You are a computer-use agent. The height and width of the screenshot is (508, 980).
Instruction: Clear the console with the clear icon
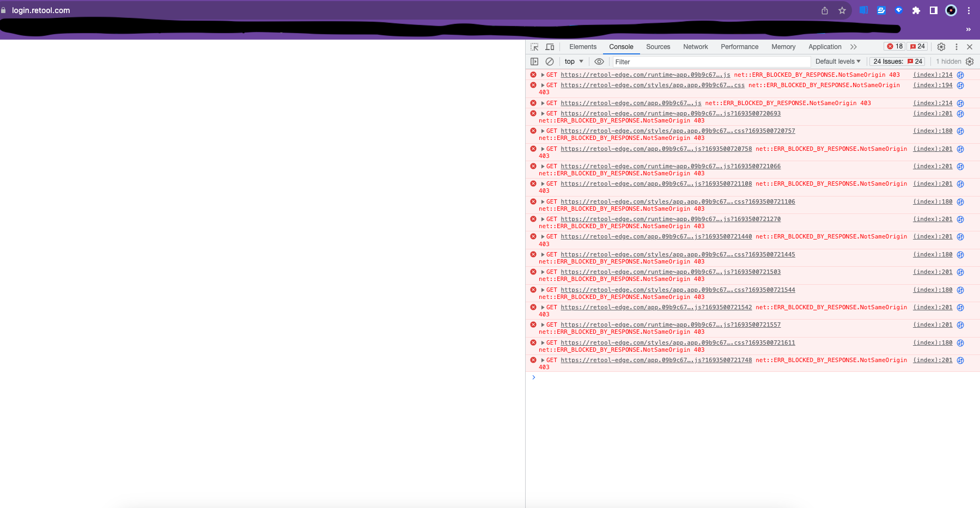(550, 62)
